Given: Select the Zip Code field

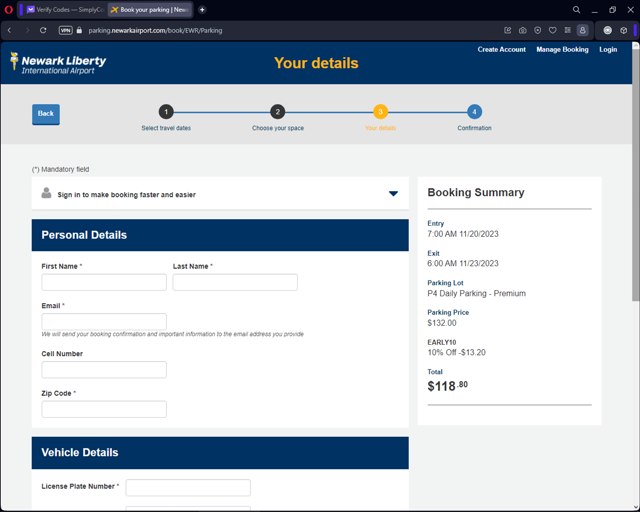Looking at the screenshot, I should pyautogui.click(x=104, y=409).
